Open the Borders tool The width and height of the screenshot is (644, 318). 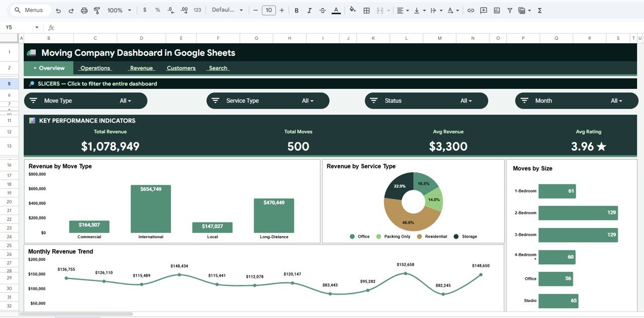(367, 10)
